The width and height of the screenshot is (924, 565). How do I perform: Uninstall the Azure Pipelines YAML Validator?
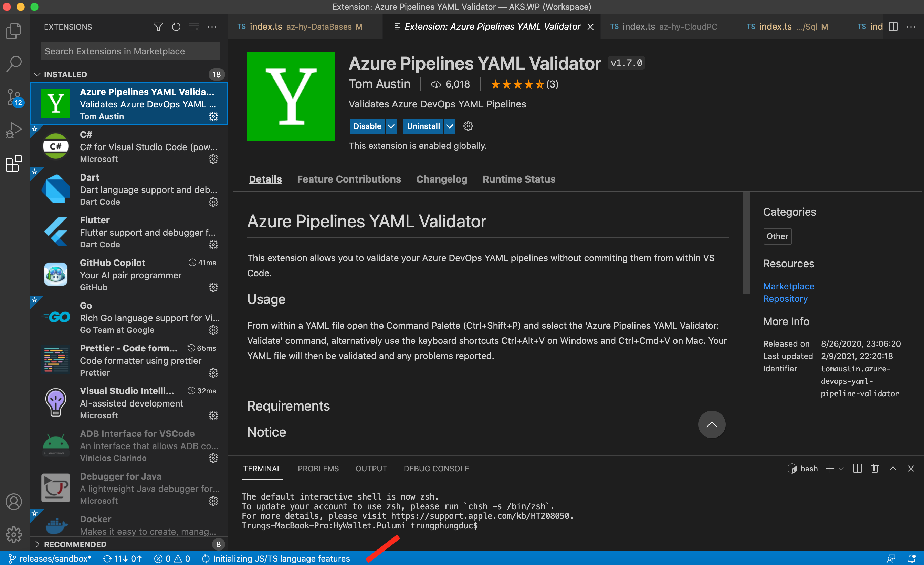coord(423,126)
